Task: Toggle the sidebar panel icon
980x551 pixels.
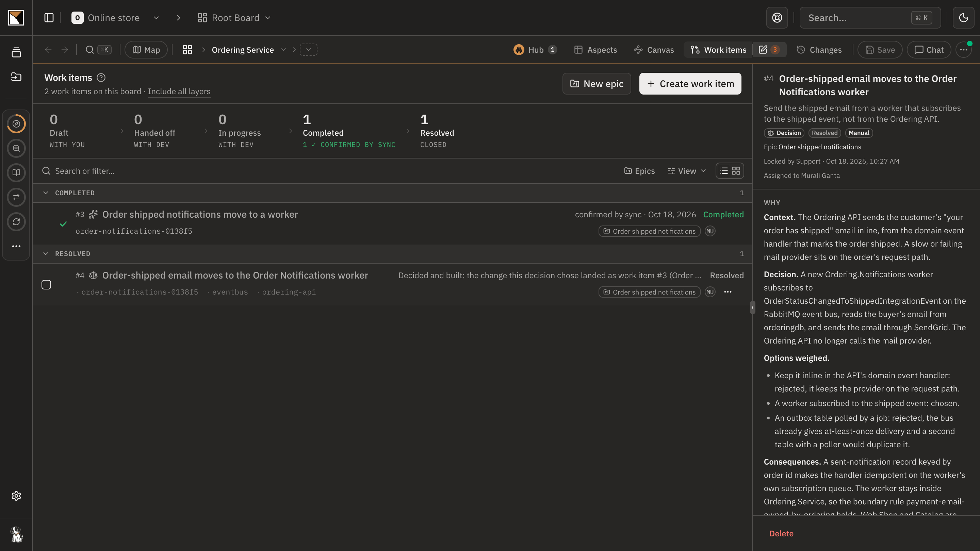Action: coord(49,18)
